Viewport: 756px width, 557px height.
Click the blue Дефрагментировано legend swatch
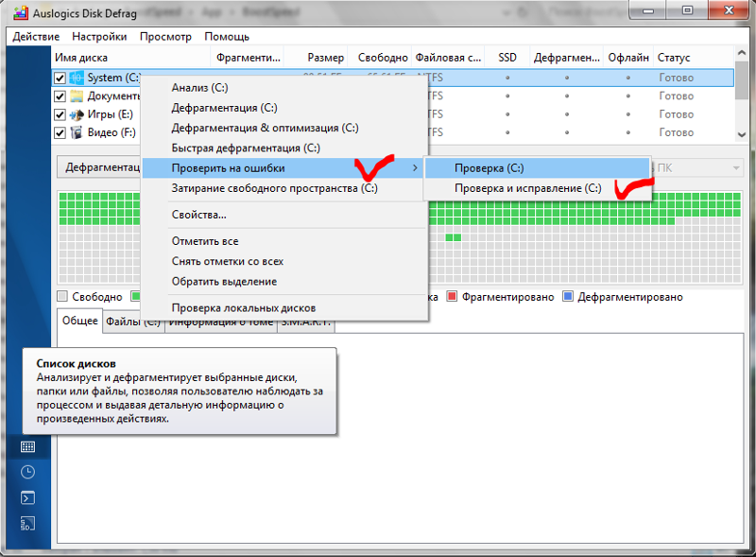pyautogui.click(x=568, y=296)
